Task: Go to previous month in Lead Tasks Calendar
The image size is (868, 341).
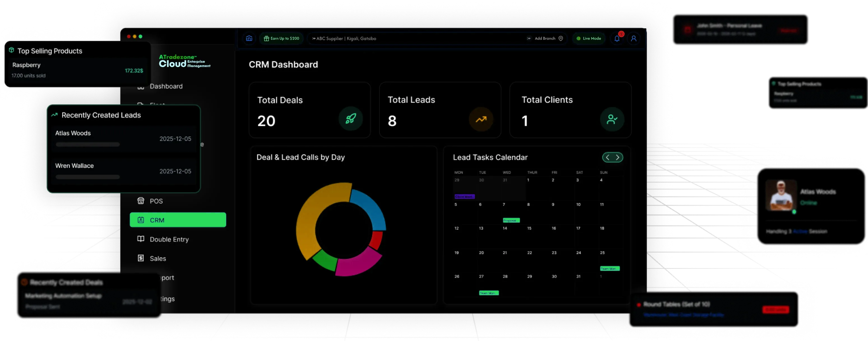Action: point(608,157)
